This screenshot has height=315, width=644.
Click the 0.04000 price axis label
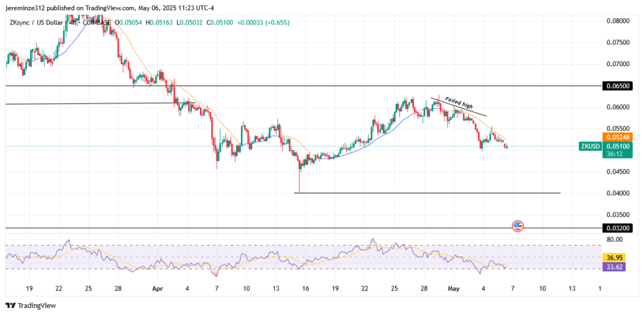click(618, 193)
